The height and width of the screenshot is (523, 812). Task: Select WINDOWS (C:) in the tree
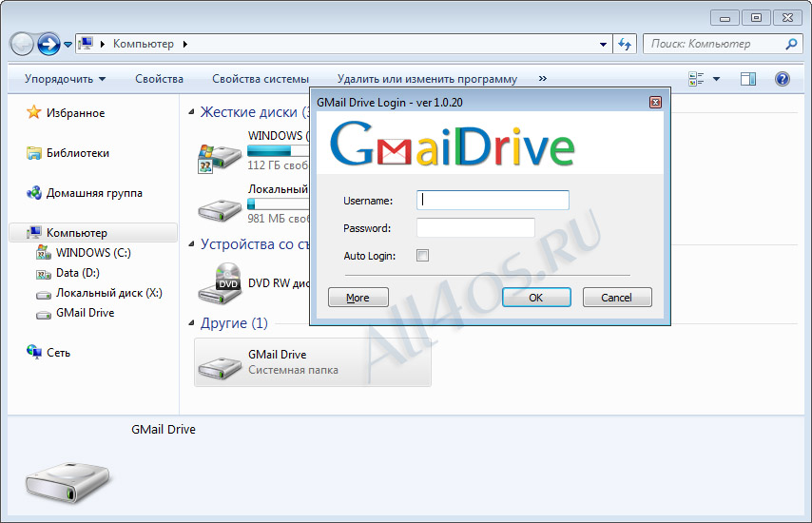pyautogui.click(x=93, y=253)
